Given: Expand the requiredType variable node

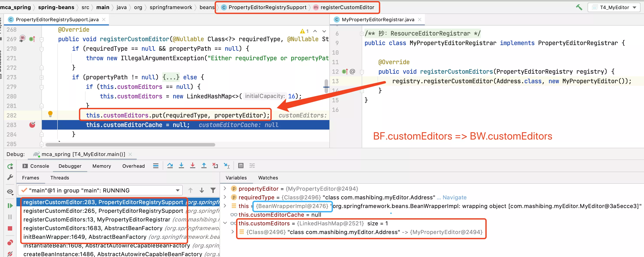Looking at the screenshot, I should (225, 197).
